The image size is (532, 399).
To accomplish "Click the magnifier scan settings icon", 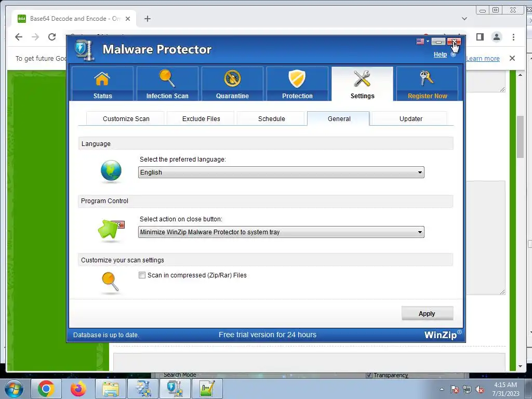I will [110, 282].
